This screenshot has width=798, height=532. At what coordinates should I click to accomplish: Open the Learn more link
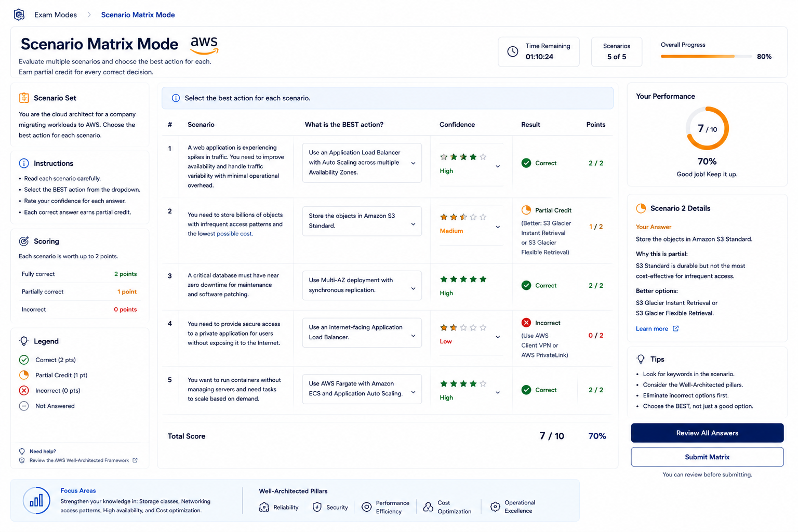pos(652,328)
